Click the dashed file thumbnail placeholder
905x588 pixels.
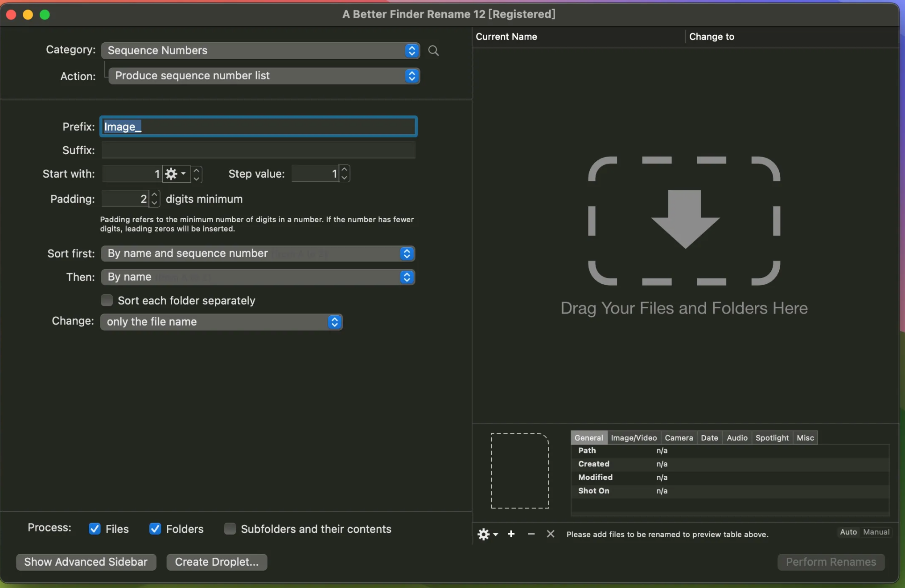(520, 470)
